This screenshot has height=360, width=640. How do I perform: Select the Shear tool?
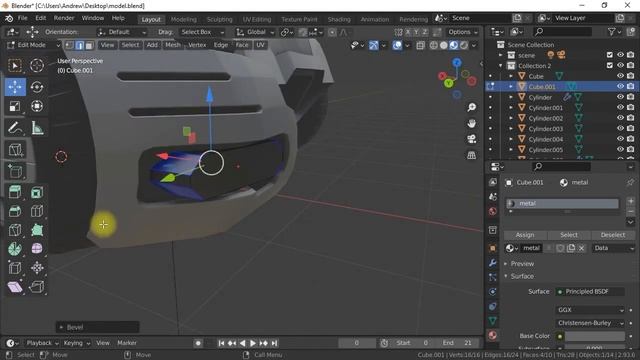15,287
